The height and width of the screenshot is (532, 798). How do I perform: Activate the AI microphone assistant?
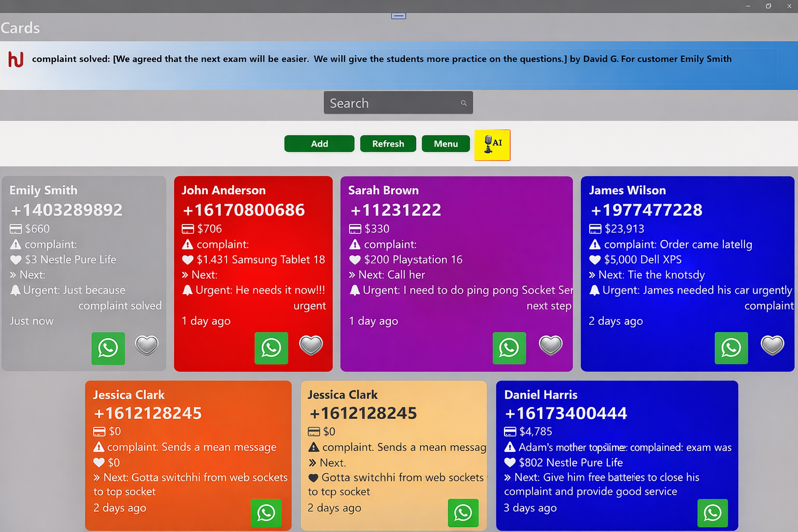click(492, 145)
